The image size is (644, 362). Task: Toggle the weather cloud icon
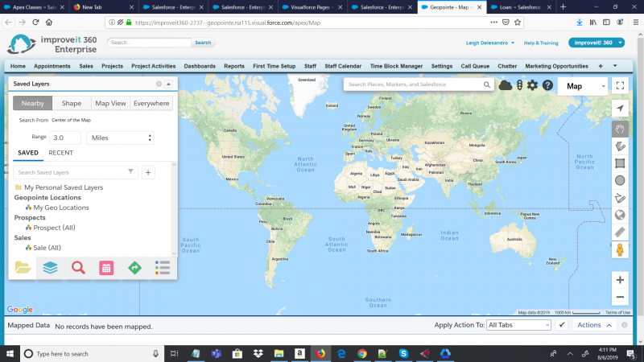506,85
